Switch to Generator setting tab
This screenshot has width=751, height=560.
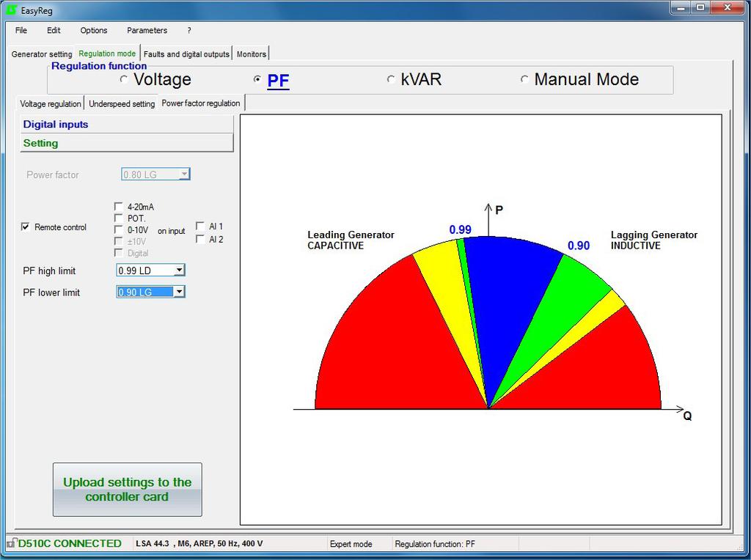[42, 54]
